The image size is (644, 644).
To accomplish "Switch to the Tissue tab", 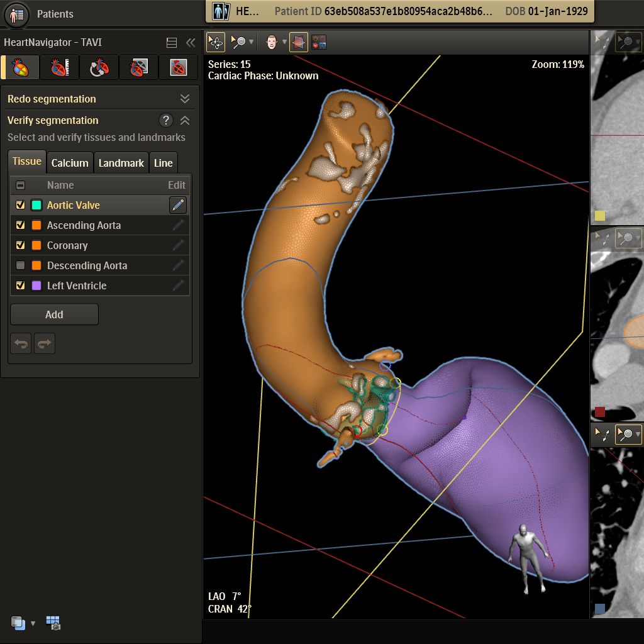I will click(26, 162).
